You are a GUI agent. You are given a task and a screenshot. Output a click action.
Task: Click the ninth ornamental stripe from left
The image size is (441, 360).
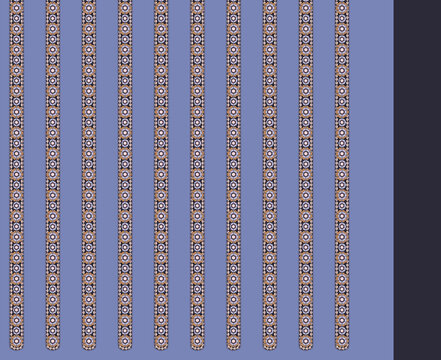point(306,175)
